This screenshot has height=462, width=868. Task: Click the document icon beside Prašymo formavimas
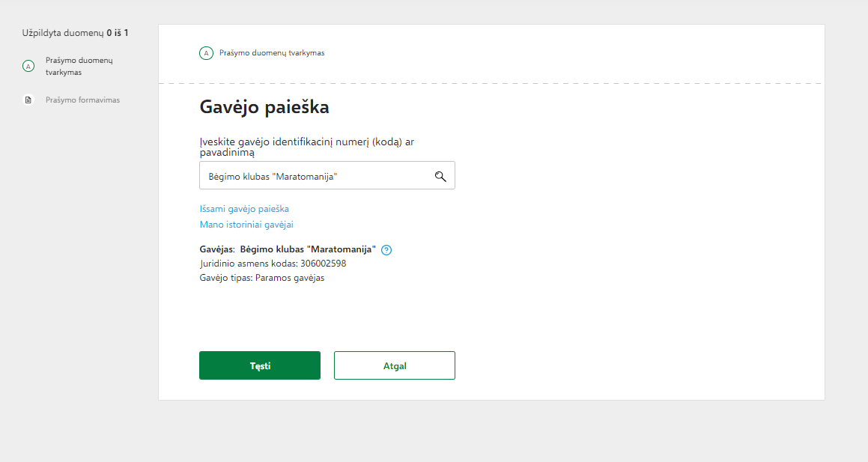tap(28, 100)
